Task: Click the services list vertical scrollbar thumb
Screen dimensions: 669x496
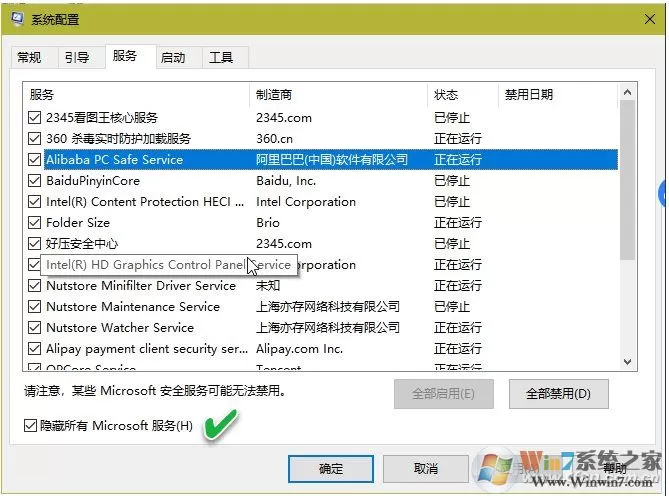Action: [x=627, y=180]
